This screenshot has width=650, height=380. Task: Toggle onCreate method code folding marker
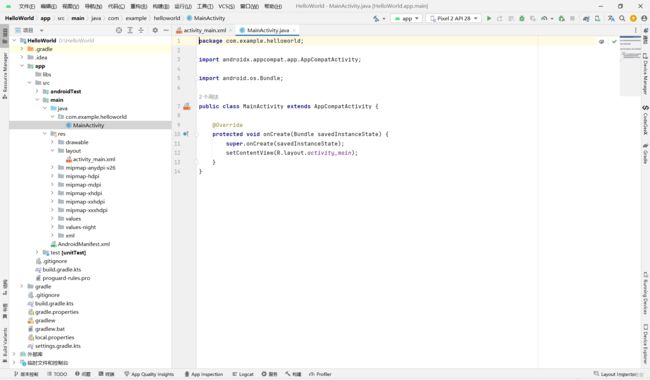click(x=197, y=134)
